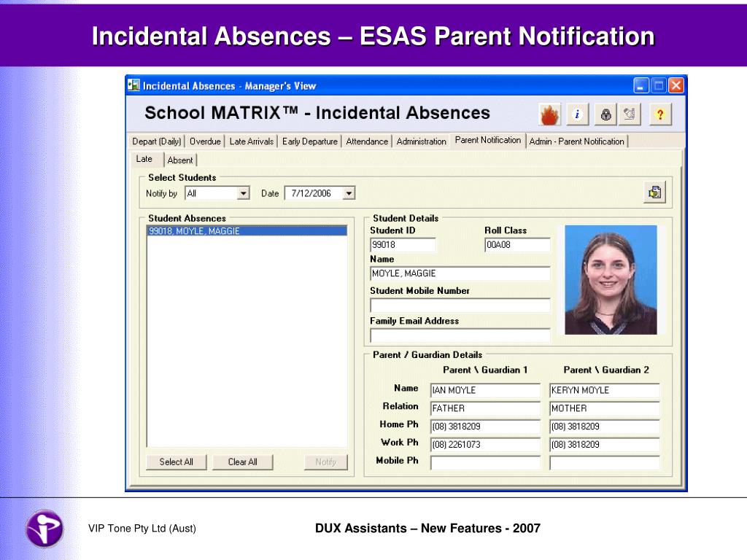Image resolution: width=747 pixels, height=560 pixels.
Task: Minimize the Incidental Absences window
Action: pos(640,86)
